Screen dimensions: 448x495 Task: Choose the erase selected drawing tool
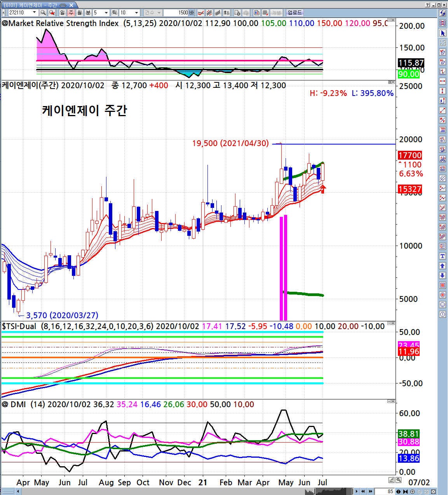(x=443, y=52)
